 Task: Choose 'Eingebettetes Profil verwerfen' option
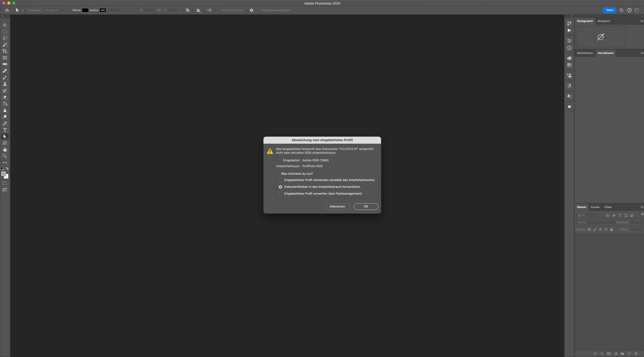pyautogui.click(x=280, y=194)
